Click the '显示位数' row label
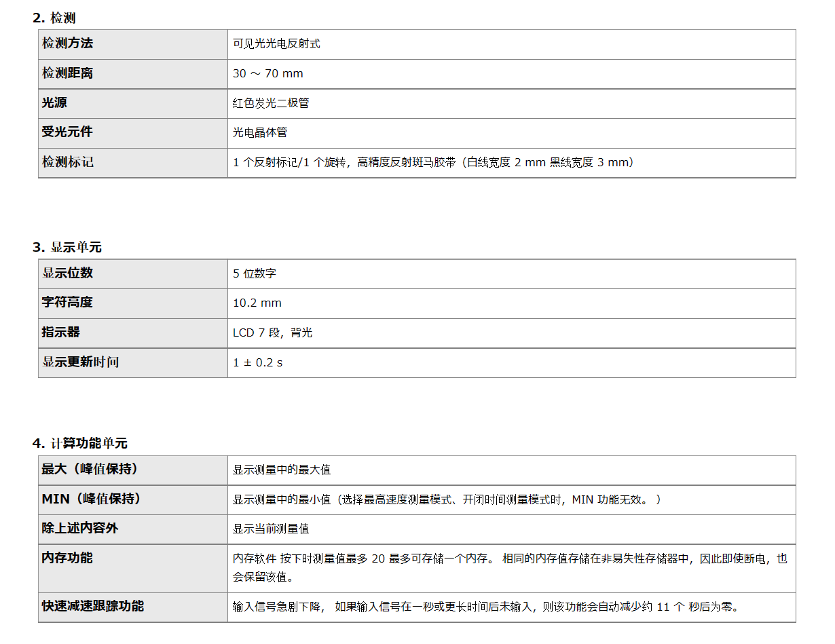This screenshot has height=644, width=835. [67, 273]
